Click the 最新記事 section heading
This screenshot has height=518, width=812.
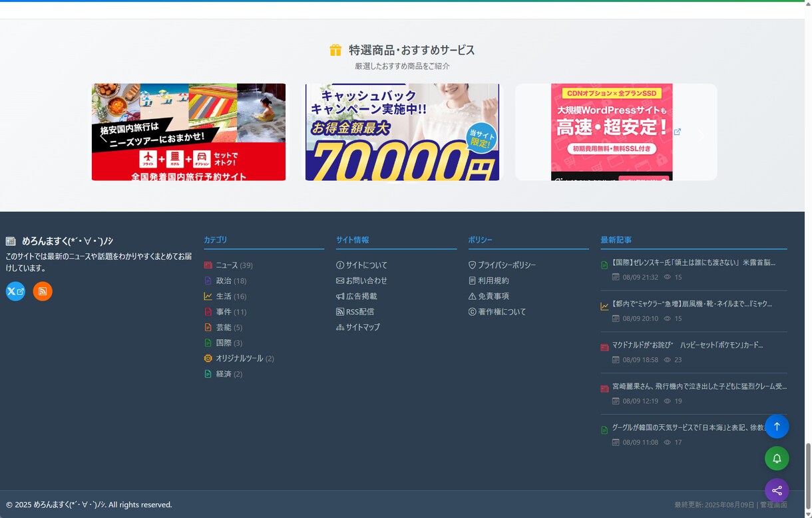coord(616,240)
